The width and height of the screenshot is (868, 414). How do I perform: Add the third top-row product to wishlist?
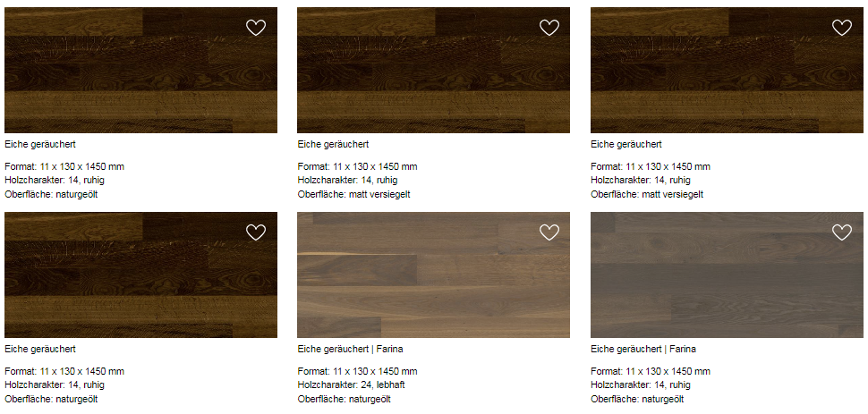click(842, 28)
